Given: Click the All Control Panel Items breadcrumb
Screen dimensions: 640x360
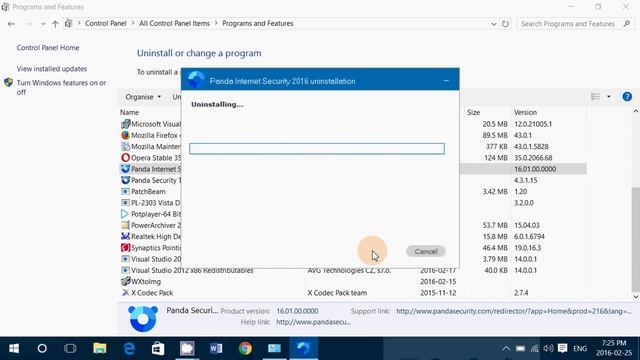Looking at the screenshot, I should (x=174, y=24).
